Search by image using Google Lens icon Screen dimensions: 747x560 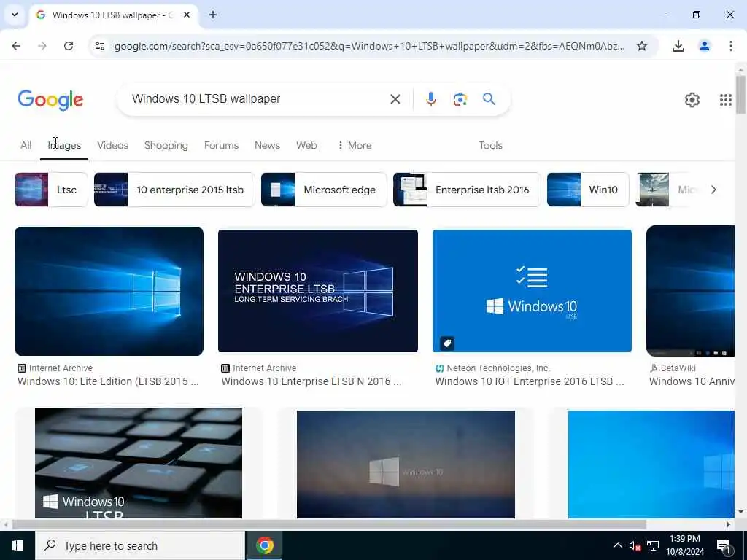pyautogui.click(x=460, y=99)
